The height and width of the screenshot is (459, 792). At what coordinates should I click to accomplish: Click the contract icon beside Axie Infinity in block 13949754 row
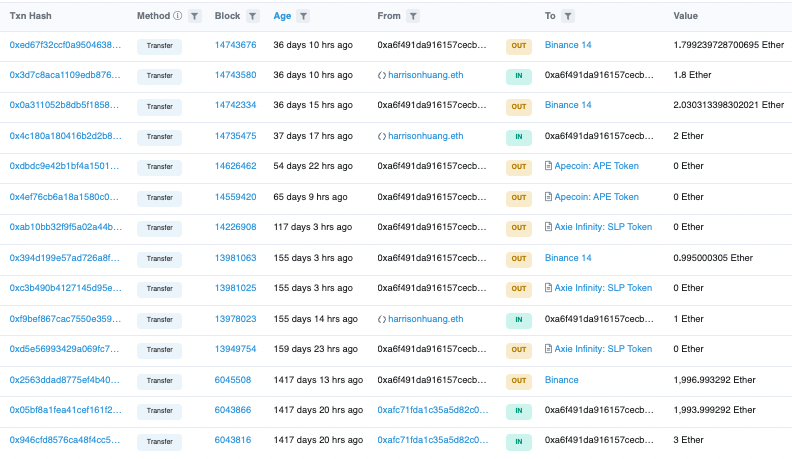tap(548, 349)
